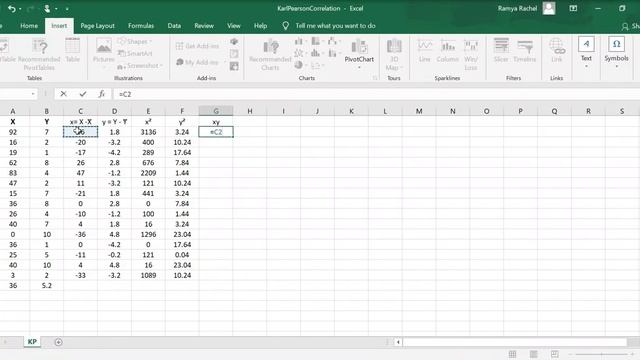This screenshot has width=640, height=360.
Task: Expand the Text group dropdown
Action: 586,66
